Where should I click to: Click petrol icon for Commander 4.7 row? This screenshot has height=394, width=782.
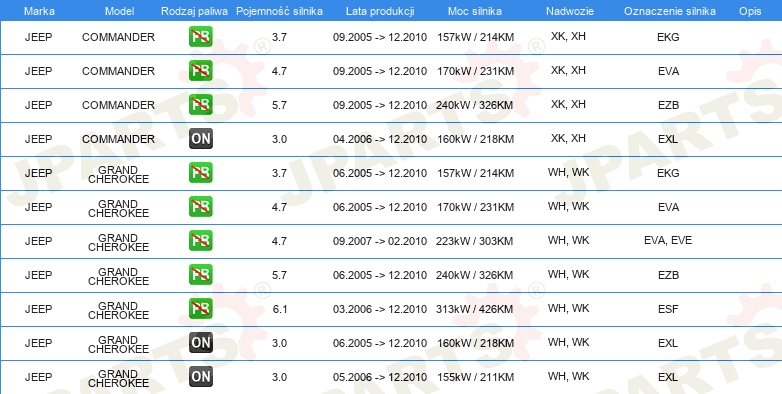pyautogui.click(x=201, y=71)
